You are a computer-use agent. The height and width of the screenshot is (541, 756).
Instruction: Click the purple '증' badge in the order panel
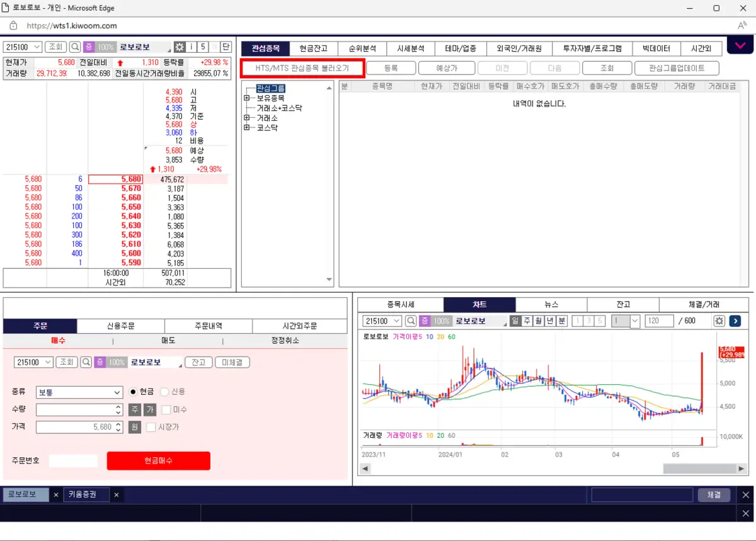point(100,362)
